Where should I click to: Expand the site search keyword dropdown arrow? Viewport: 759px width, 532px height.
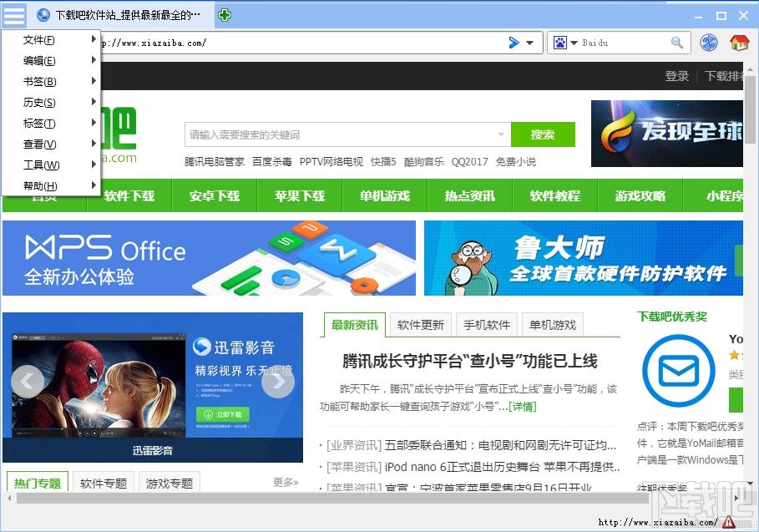pos(502,134)
